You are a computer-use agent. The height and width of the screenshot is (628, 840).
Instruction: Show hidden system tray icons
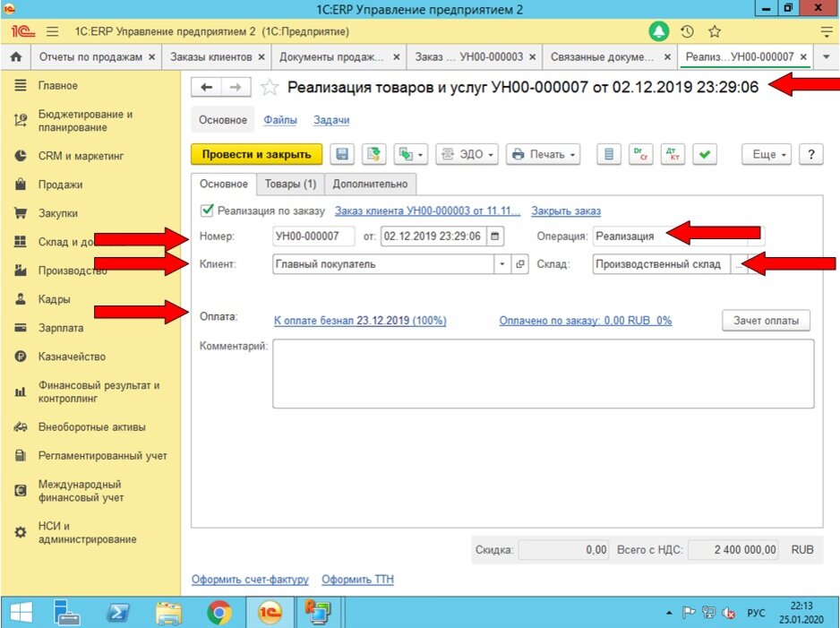(669, 613)
